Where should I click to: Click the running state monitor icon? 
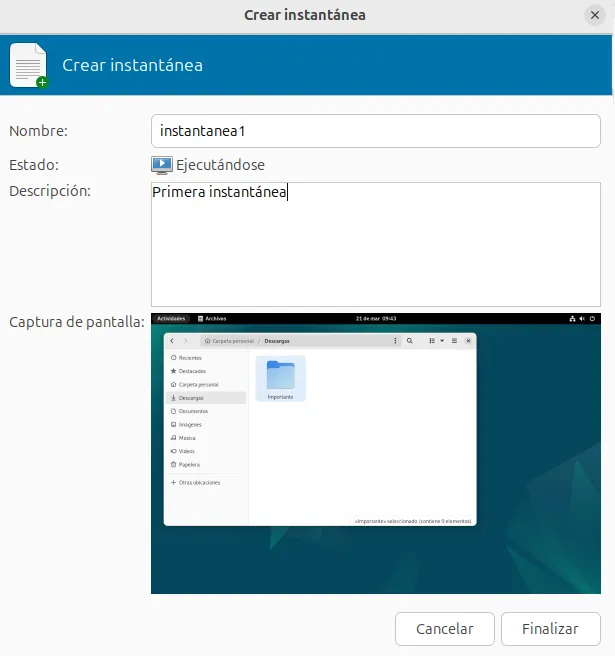[x=162, y=165]
